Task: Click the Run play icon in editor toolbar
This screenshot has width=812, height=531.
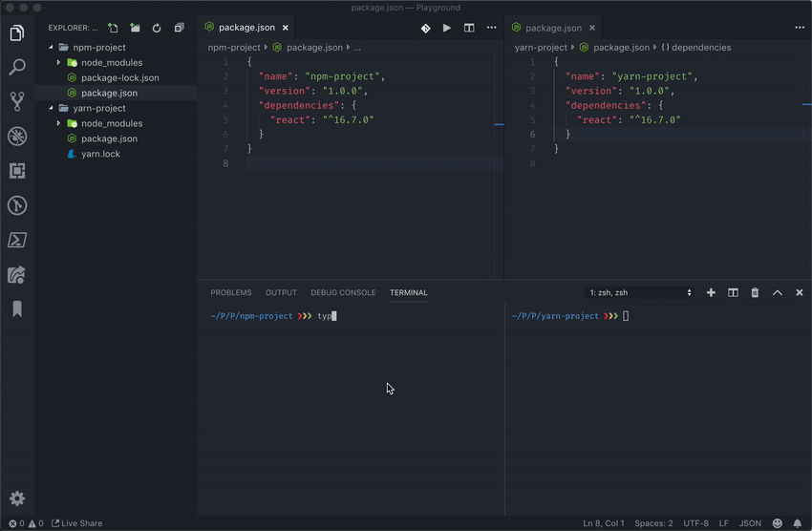Action: (x=447, y=28)
